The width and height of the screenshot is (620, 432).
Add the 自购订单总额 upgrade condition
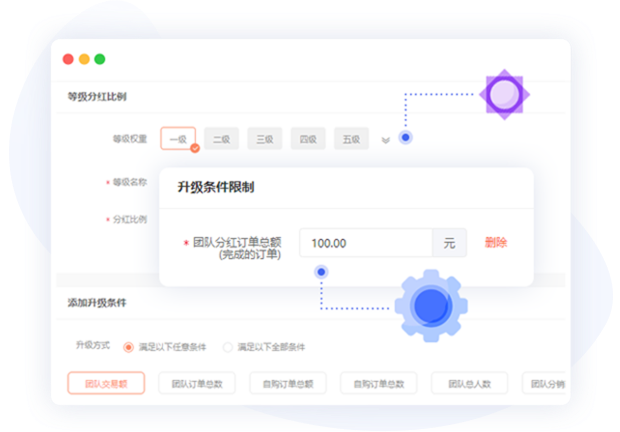287,383
